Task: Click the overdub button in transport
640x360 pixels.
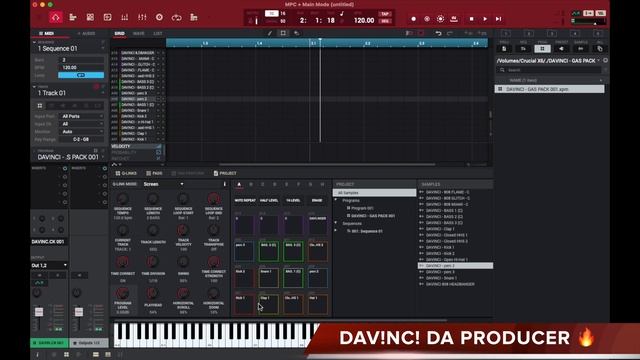Action: (427, 19)
